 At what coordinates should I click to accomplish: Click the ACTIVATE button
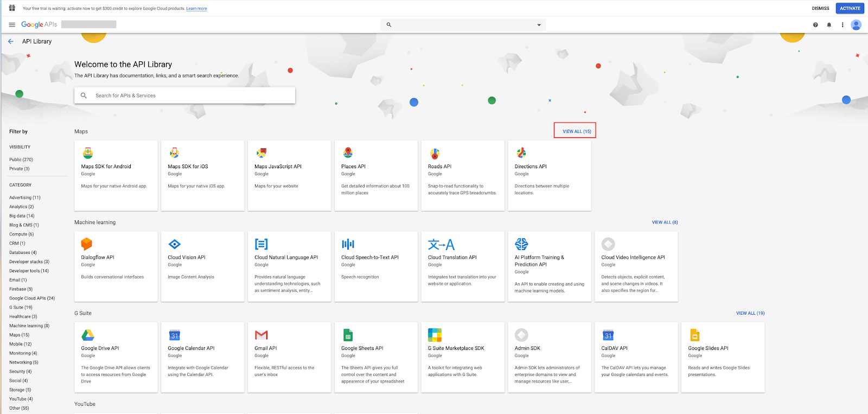point(850,8)
